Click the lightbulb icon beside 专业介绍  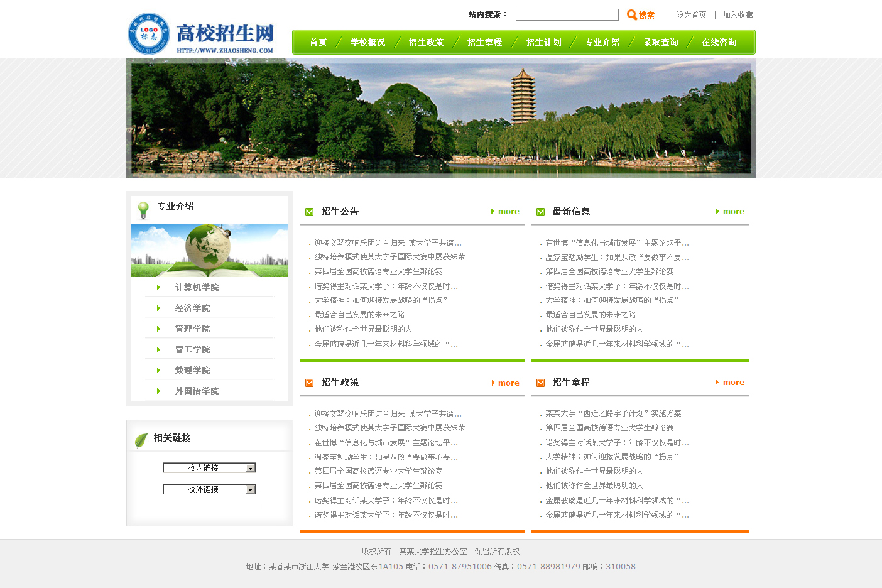tap(143, 210)
